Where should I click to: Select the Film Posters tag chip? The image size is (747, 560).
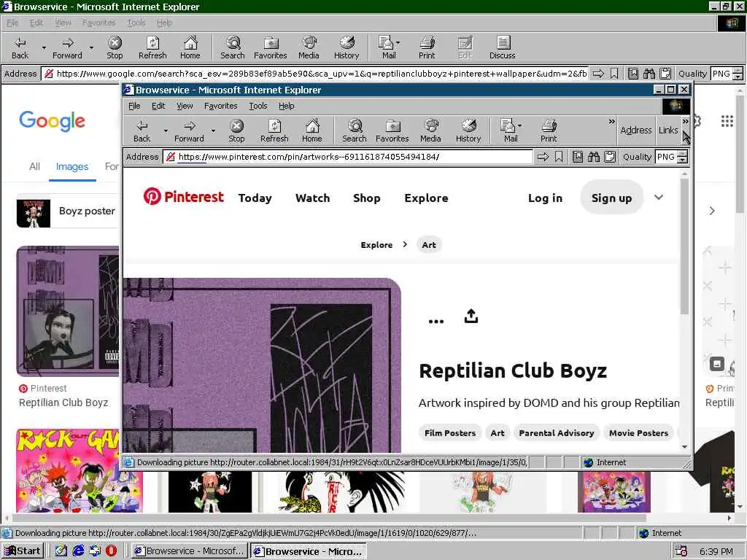(x=450, y=433)
